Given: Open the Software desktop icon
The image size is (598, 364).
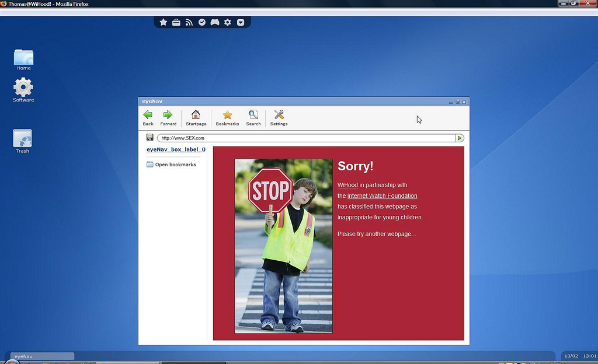Looking at the screenshot, I should tap(23, 90).
